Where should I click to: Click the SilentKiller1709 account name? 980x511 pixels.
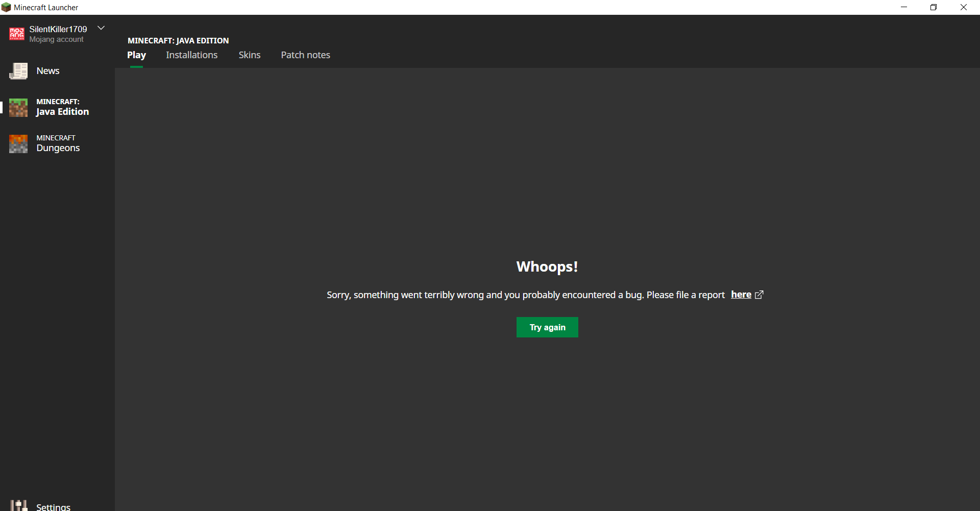click(x=58, y=29)
